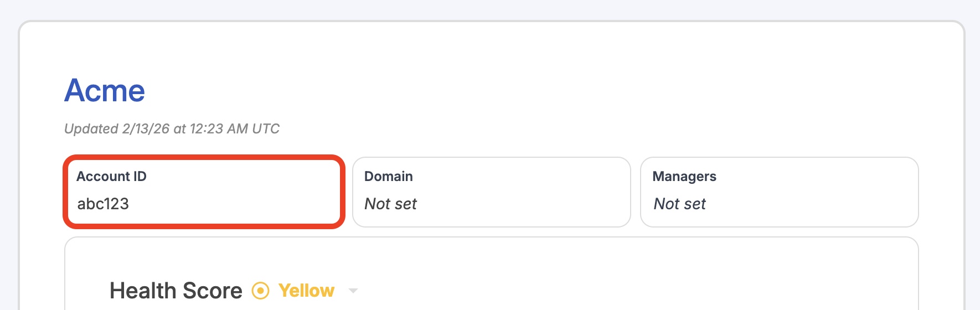Viewport: 980px width, 310px height.
Task: Click blank area right of the Acme title
Action: point(498,90)
